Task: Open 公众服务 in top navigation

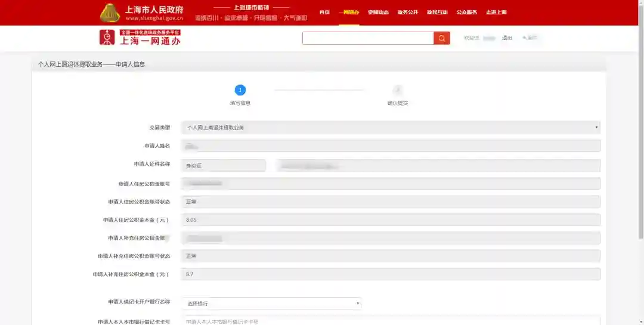Action: (466, 13)
